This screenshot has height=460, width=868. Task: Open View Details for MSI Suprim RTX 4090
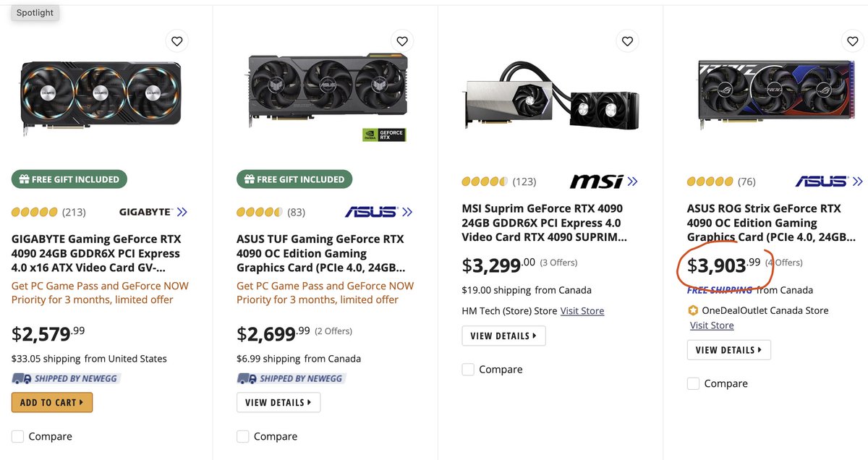coord(503,336)
